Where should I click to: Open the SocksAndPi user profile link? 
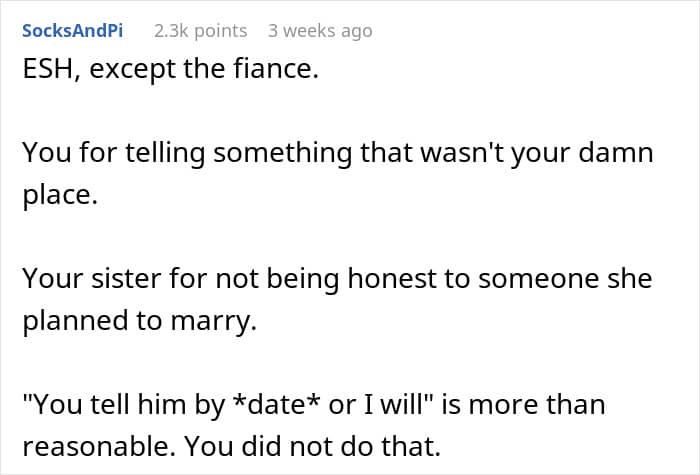point(72,31)
